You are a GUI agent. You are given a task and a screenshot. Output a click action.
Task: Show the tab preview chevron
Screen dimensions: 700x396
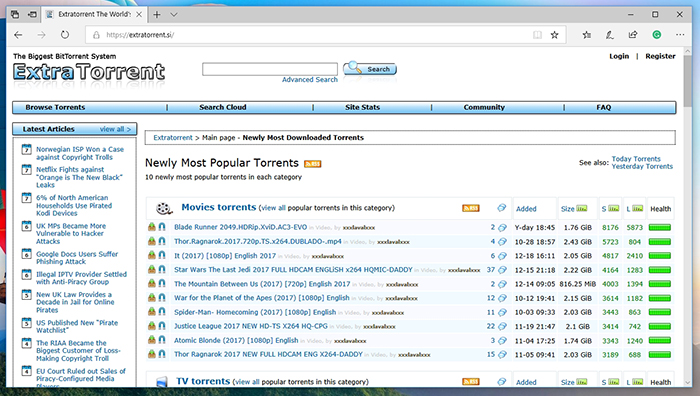point(174,15)
